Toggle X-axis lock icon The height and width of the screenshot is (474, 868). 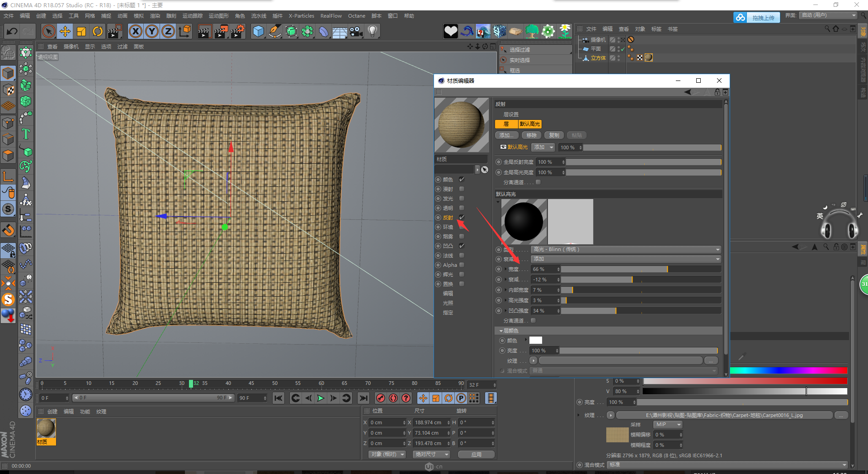coord(136,31)
